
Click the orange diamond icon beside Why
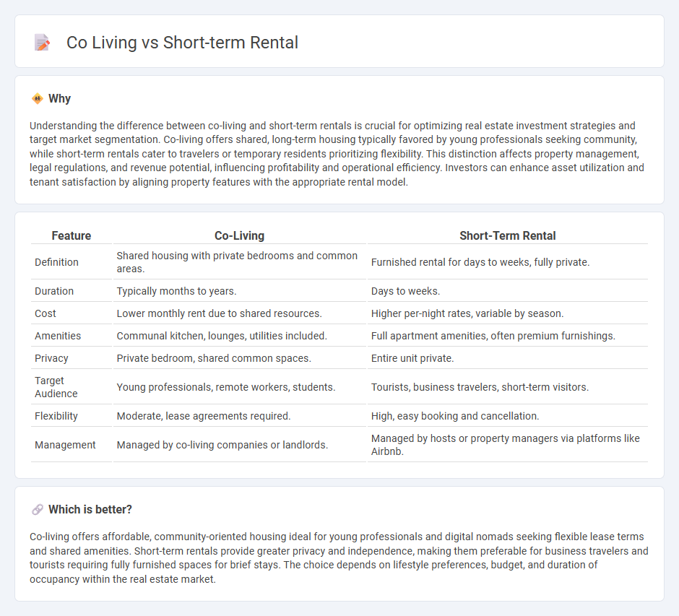(x=38, y=98)
